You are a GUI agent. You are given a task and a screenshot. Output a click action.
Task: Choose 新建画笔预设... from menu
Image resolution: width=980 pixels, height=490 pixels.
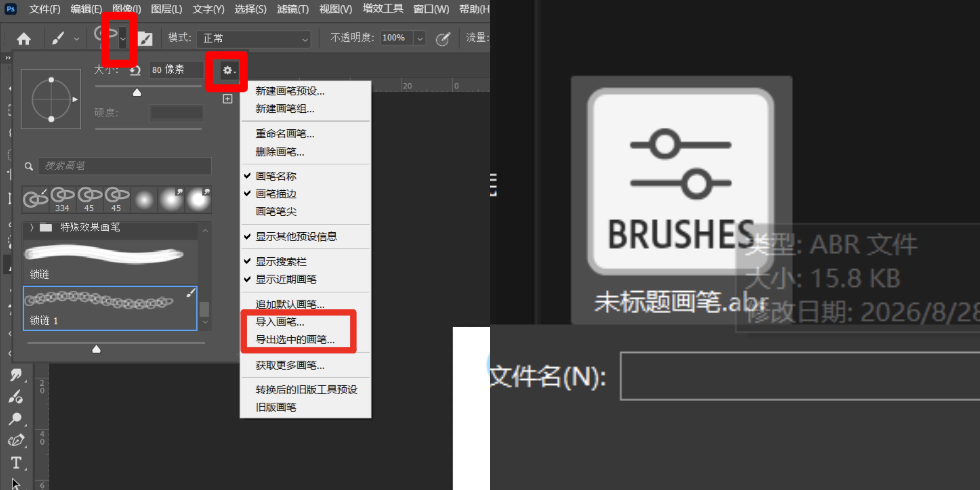290,91
